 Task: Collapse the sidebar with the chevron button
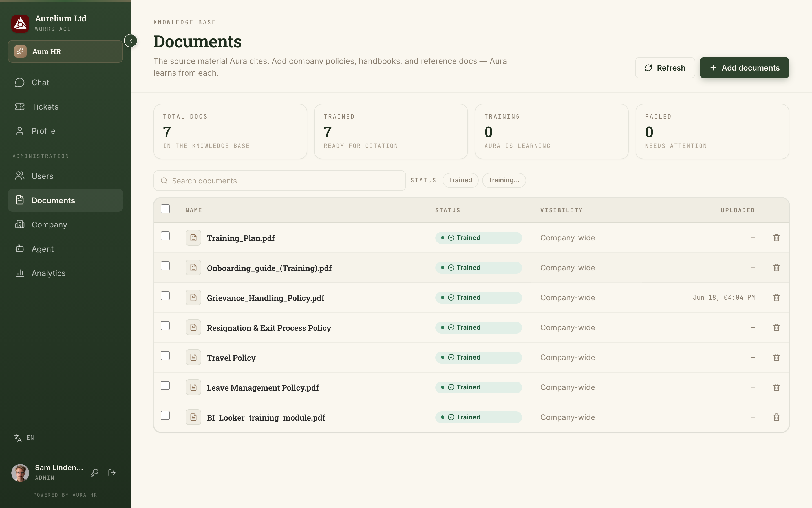coord(131,41)
